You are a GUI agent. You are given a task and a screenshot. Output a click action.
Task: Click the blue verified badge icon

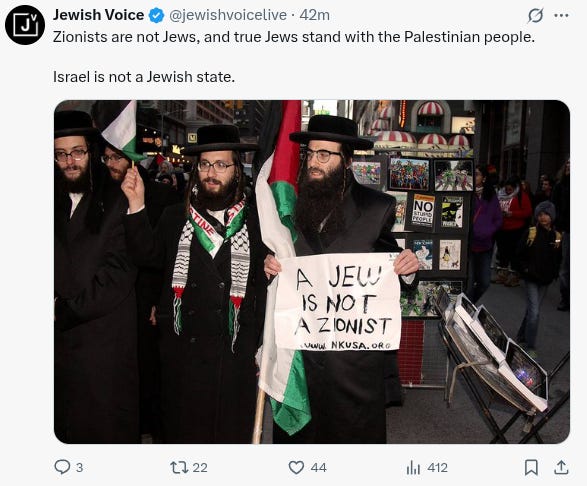(156, 16)
